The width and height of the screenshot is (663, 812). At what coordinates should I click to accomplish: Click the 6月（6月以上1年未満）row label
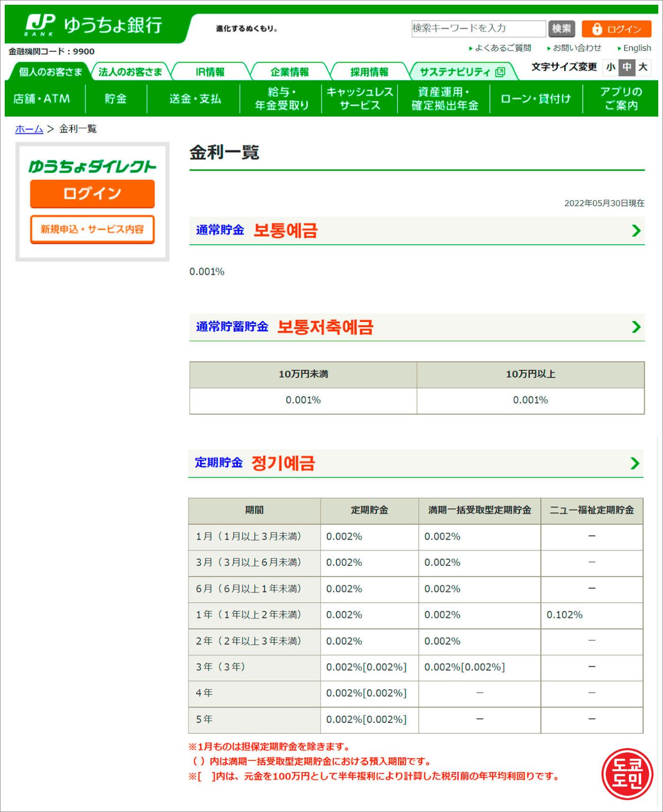point(254,589)
